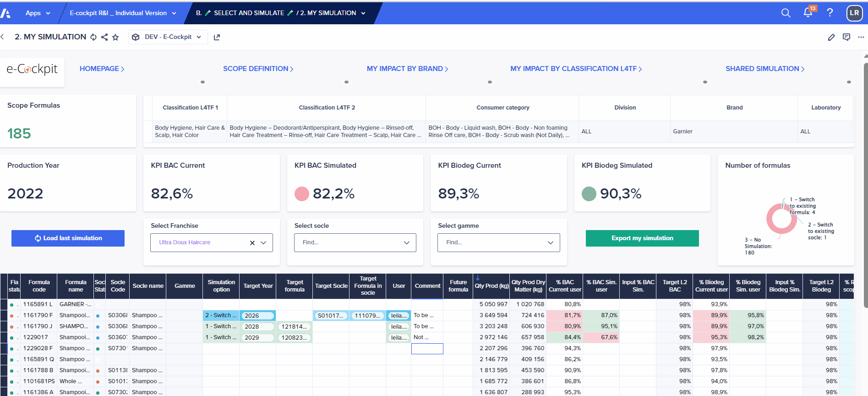The height and width of the screenshot is (396, 868).
Task: Open page in new window icon
Action: pyautogui.click(x=217, y=37)
